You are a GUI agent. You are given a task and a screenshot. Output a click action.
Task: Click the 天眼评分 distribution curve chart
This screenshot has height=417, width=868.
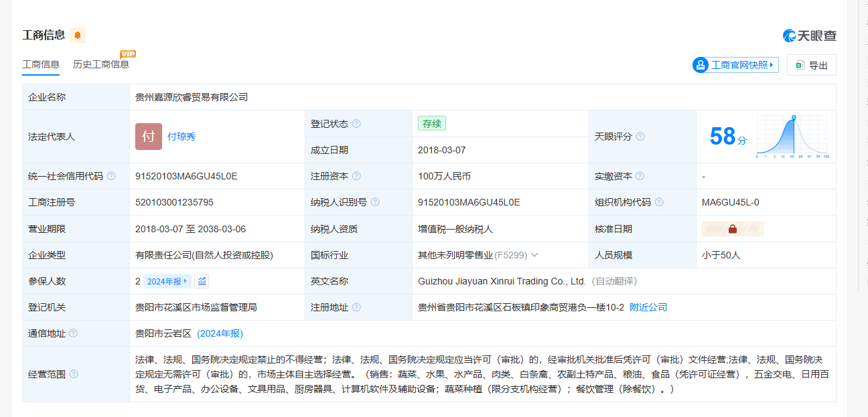(x=792, y=137)
